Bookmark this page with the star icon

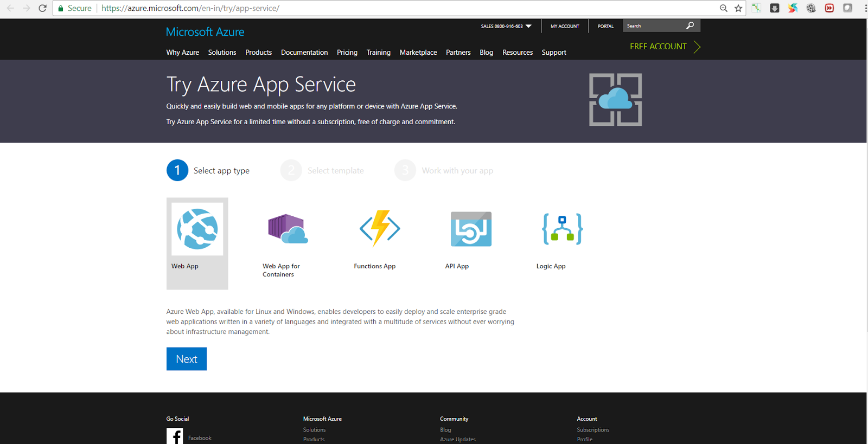(x=738, y=8)
